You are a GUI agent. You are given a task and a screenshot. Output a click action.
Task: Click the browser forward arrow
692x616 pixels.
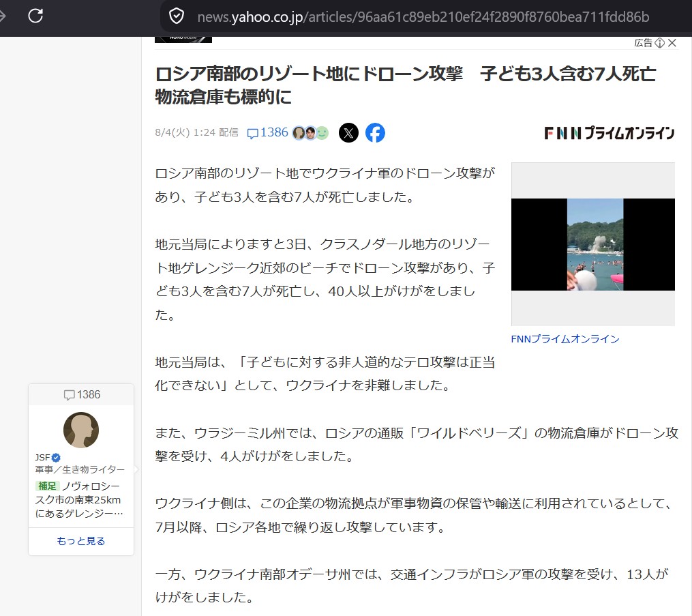point(2,16)
